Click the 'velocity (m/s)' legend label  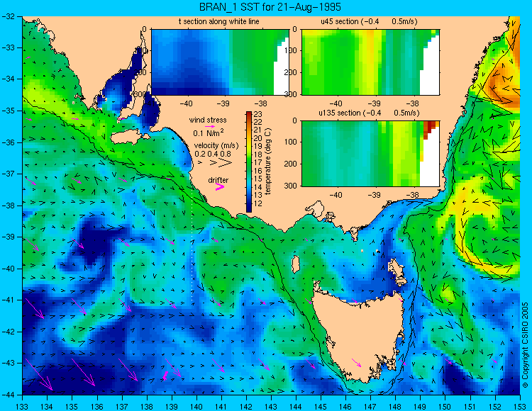pos(216,145)
